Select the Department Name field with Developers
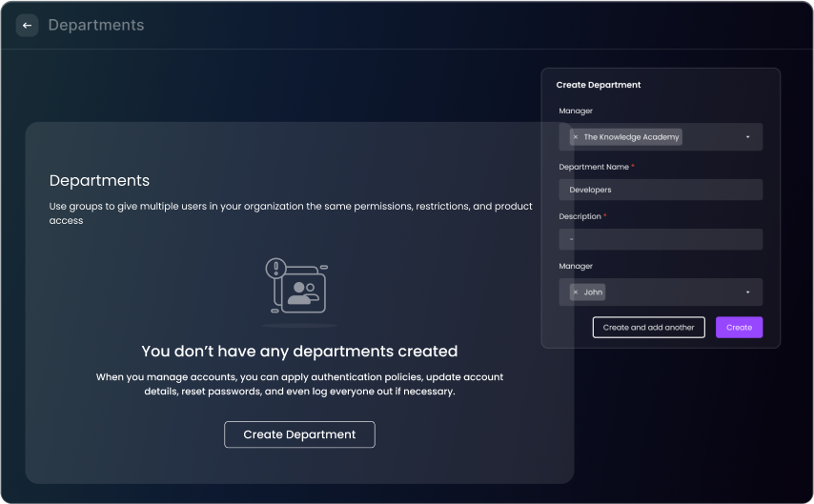Screen dimensions: 814x504 pyautogui.click(x=661, y=190)
